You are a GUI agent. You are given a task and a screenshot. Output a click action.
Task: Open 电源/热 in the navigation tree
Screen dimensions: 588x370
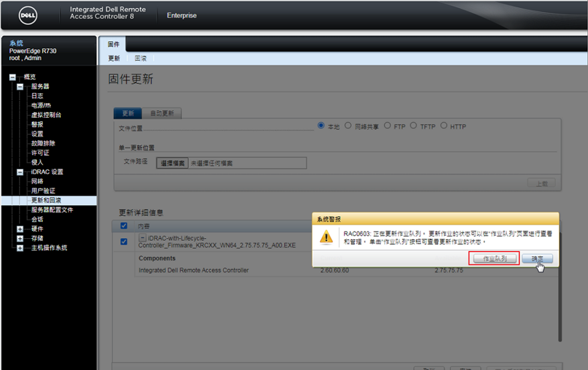(41, 105)
